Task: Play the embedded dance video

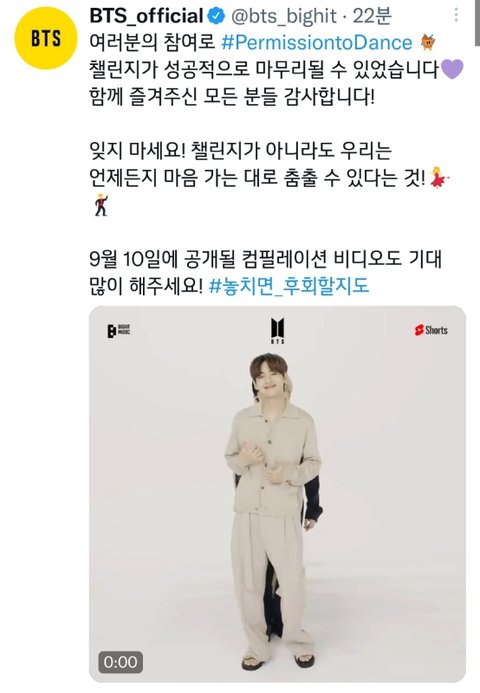Action: tap(277, 494)
